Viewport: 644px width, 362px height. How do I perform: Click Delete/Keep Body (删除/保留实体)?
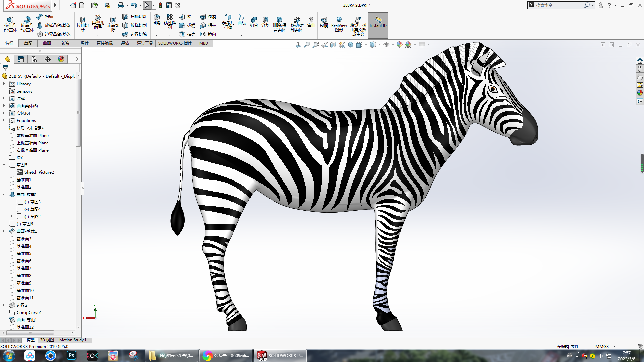(279, 24)
